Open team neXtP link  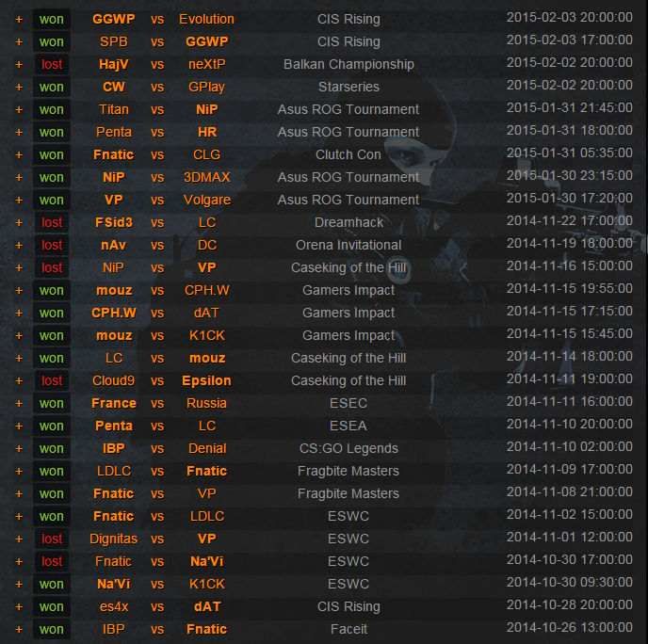tap(206, 64)
